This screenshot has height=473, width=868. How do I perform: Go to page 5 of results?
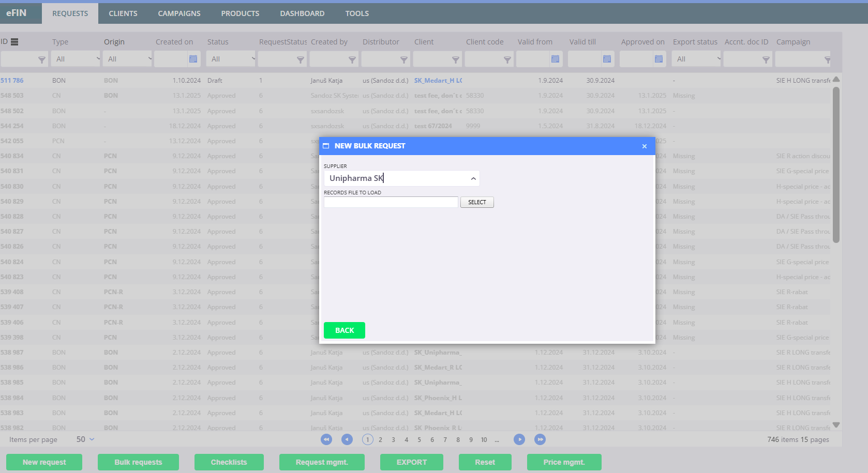[x=419, y=440]
